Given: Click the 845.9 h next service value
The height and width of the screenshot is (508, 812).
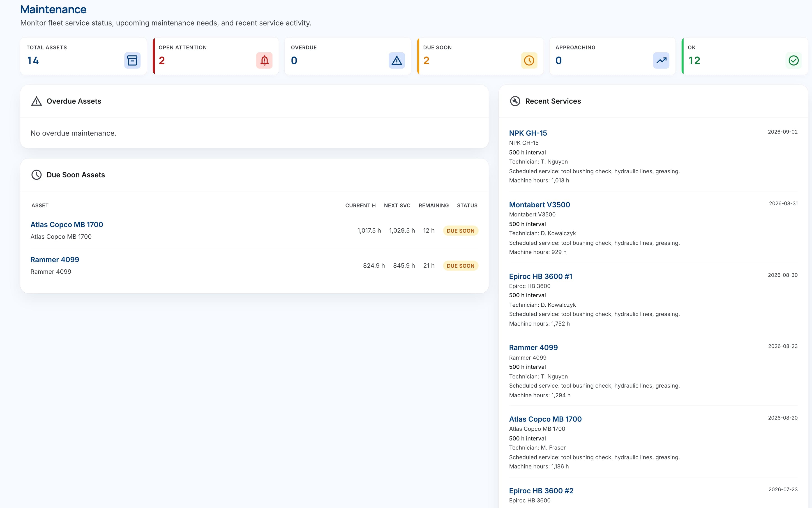Looking at the screenshot, I should click(x=404, y=266).
